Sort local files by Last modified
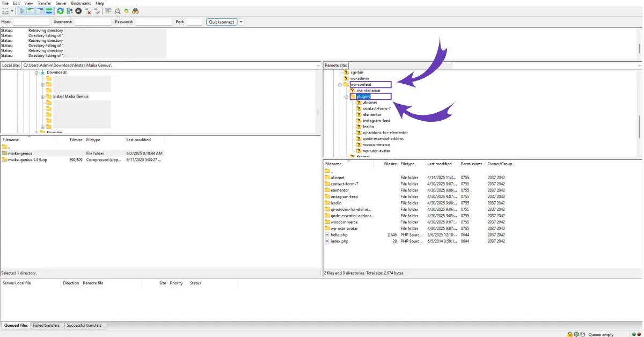Viewport: 644px width, 337px height. pyautogui.click(x=138, y=140)
